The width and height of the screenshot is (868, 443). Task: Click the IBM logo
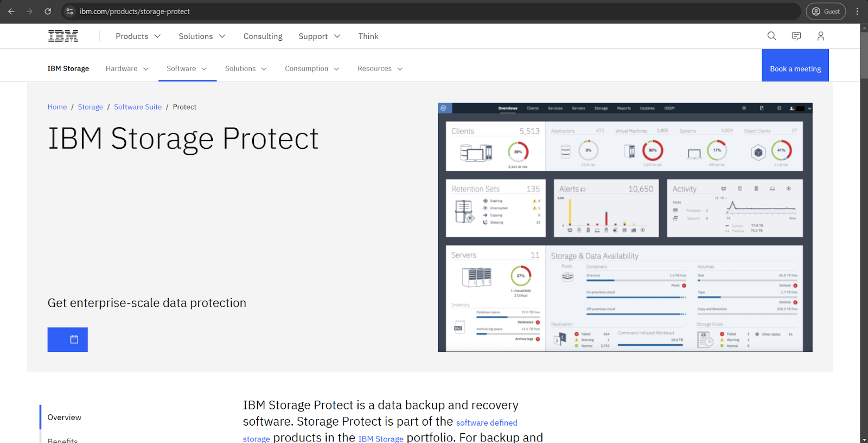pyautogui.click(x=63, y=36)
